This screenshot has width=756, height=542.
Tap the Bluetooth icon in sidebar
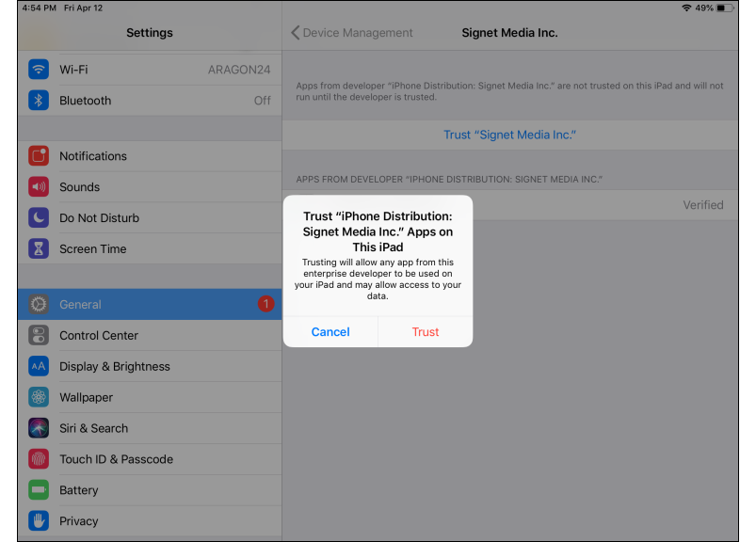[x=39, y=101]
